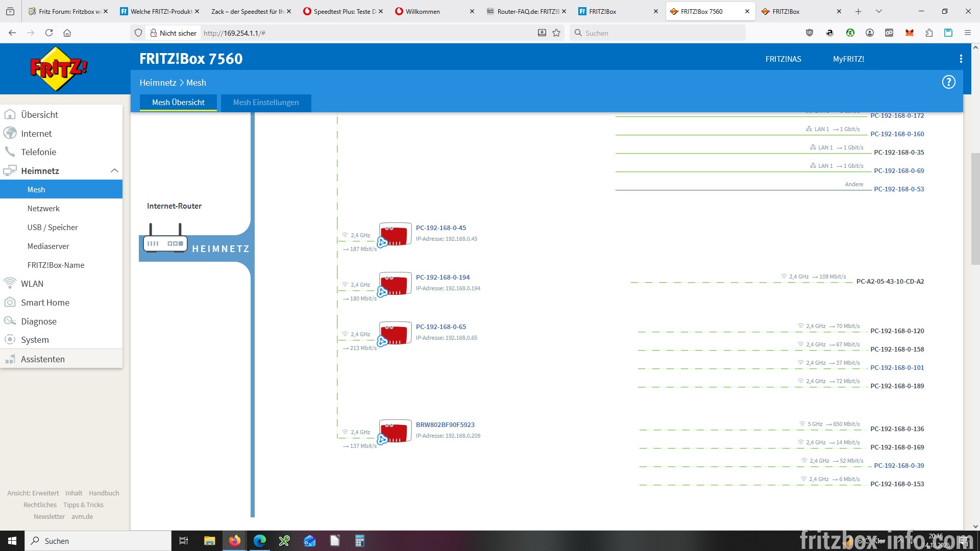Open device link PC-192-168-0-160
Screen dimensions: 980x551
pyautogui.click(x=897, y=134)
